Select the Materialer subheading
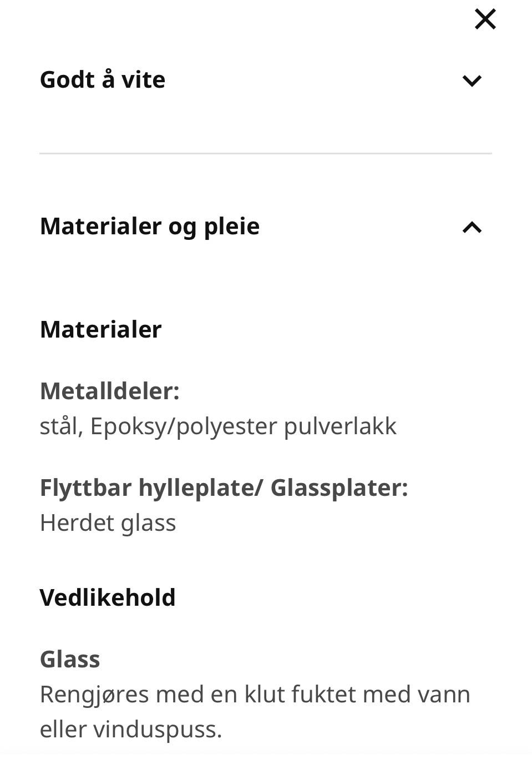Viewport: 532px width, 769px height. click(x=100, y=329)
